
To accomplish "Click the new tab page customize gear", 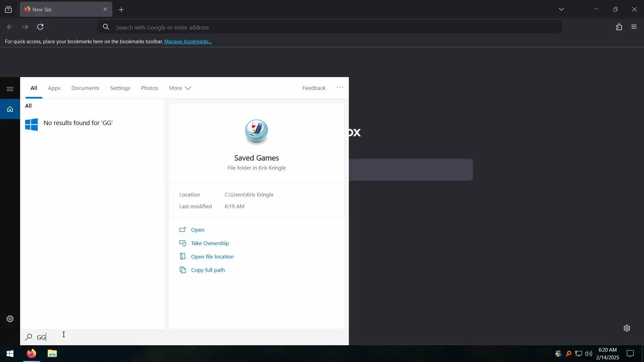I will (627, 328).
